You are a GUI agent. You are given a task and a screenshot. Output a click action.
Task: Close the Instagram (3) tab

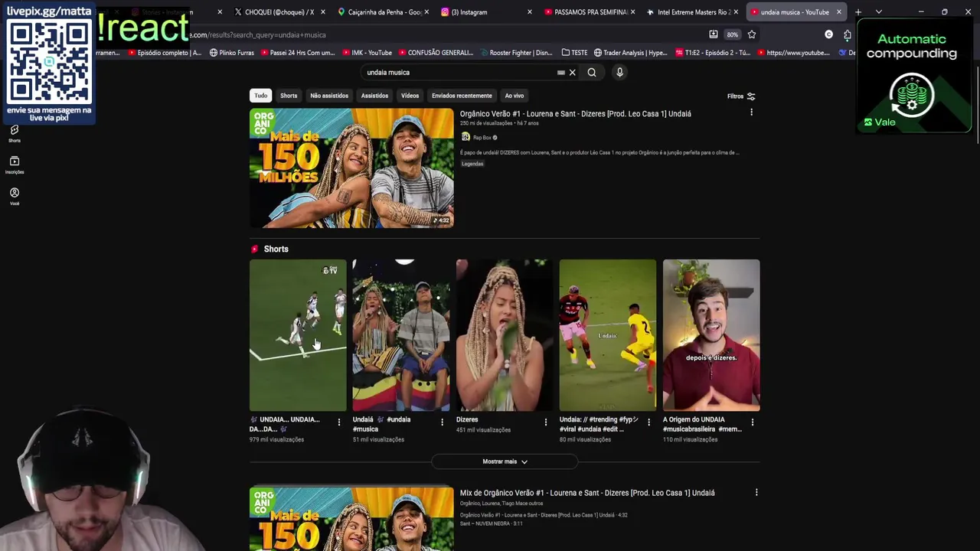click(x=530, y=12)
